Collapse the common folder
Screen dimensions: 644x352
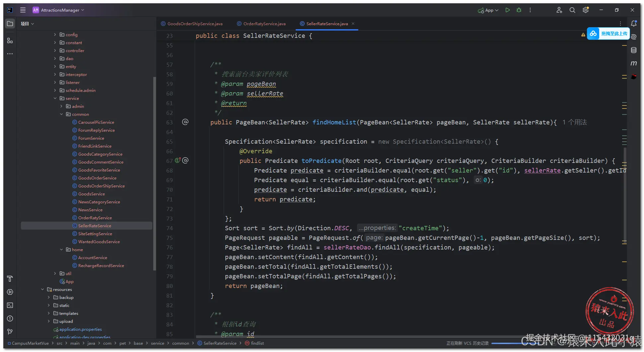tap(61, 114)
